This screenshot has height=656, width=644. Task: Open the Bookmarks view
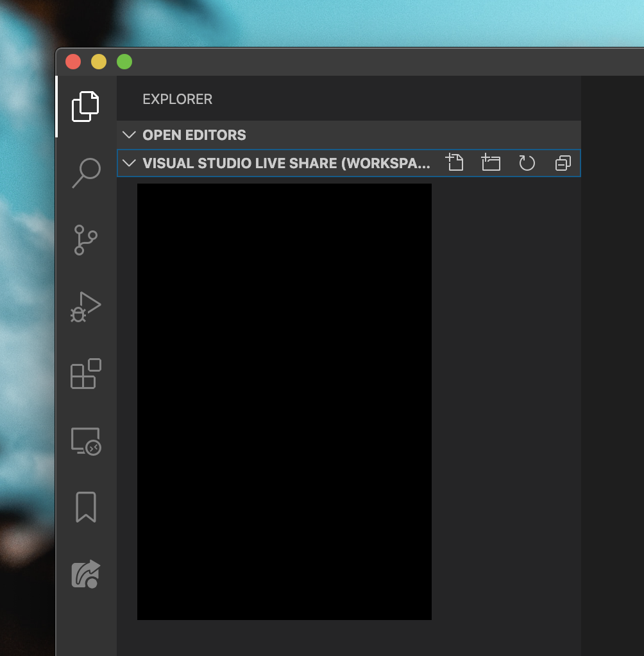point(85,507)
